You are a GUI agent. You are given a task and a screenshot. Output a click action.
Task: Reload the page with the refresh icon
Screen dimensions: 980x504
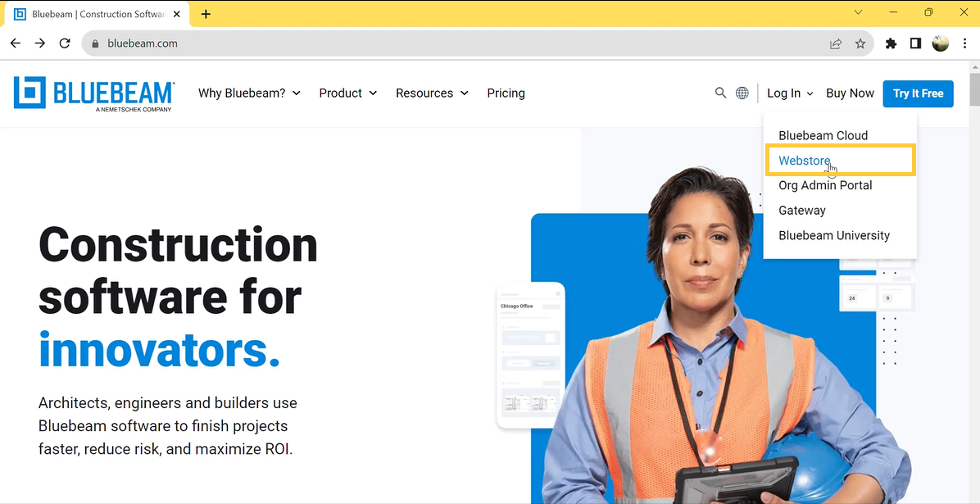pyautogui.click(x=65, y=43)
